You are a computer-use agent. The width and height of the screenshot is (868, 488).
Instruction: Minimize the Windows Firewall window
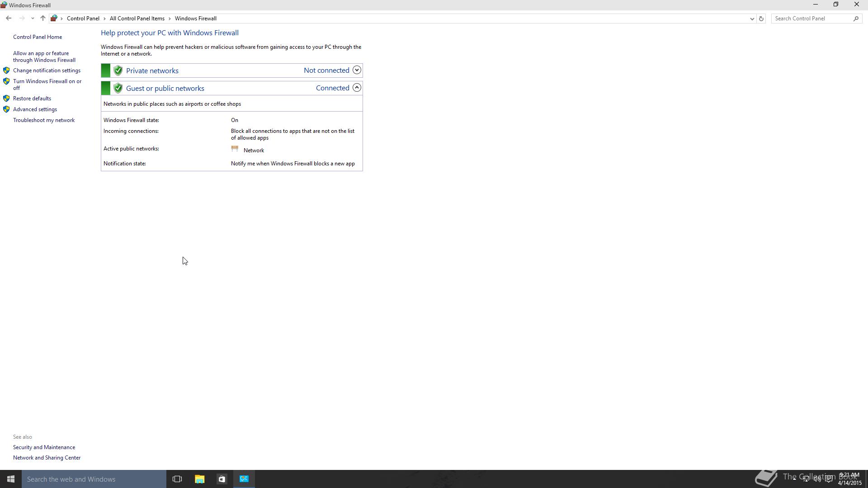coord(816,5)
